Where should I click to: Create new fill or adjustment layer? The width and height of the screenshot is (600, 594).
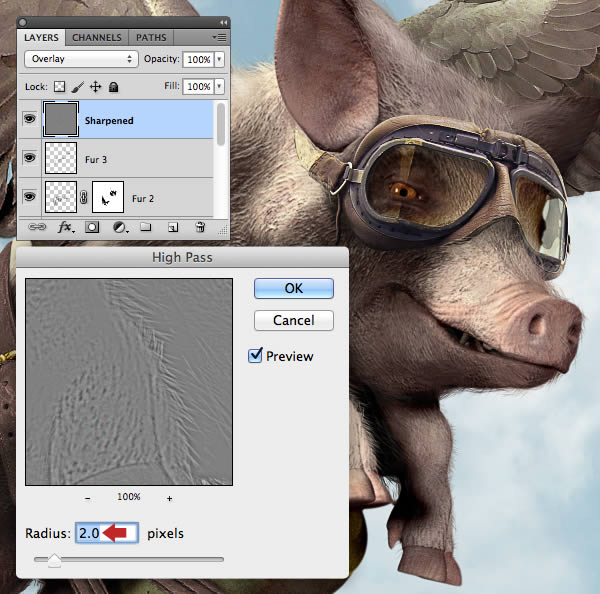pyautogui.click(x=120, y=228)
